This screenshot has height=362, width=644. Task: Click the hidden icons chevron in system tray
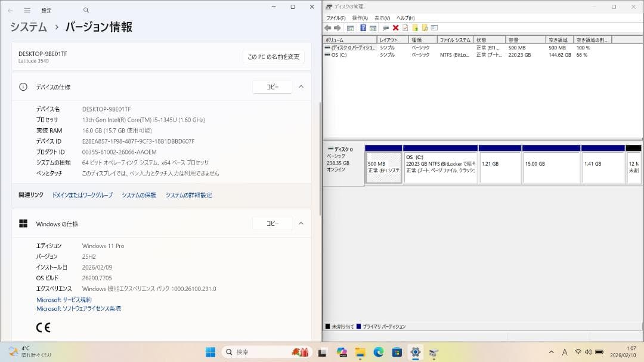pyautogui.click(x=551, y=352)
